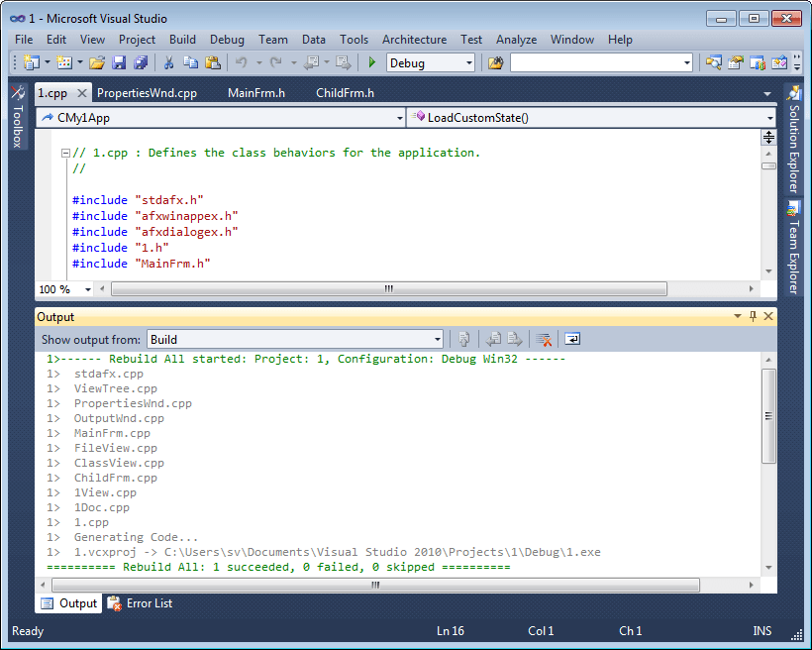Click the Save All toolbar icon
The height and width of the screenshot is (650, 812).
(141, 62)
